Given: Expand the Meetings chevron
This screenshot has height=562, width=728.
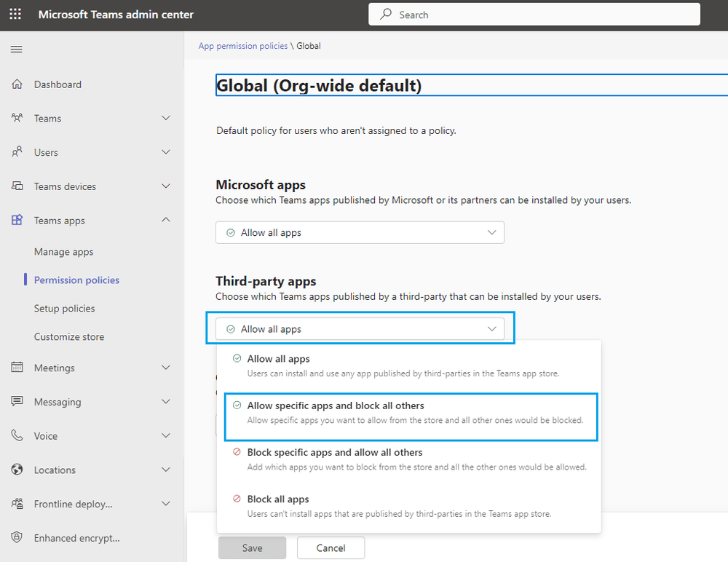Looking at the screenshot, I should [166, 368].
